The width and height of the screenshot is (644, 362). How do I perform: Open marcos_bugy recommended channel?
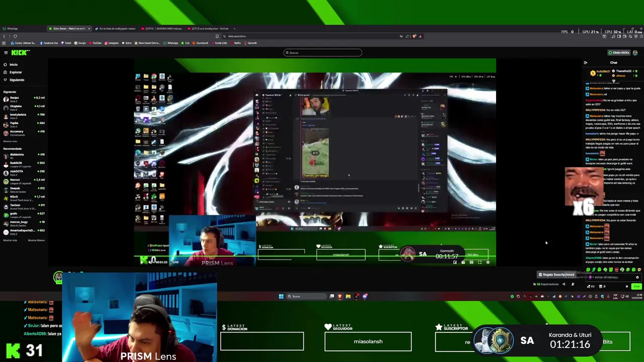pos(24,223)
